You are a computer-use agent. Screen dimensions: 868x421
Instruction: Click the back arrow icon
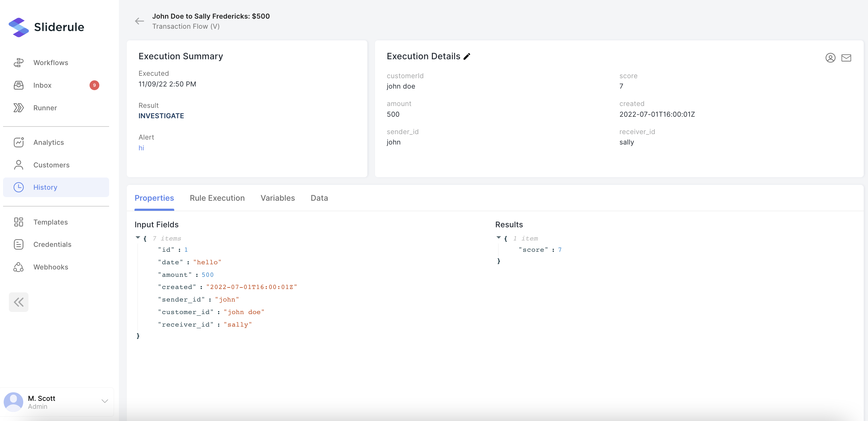pyautogui.click(x=139, y=21)
